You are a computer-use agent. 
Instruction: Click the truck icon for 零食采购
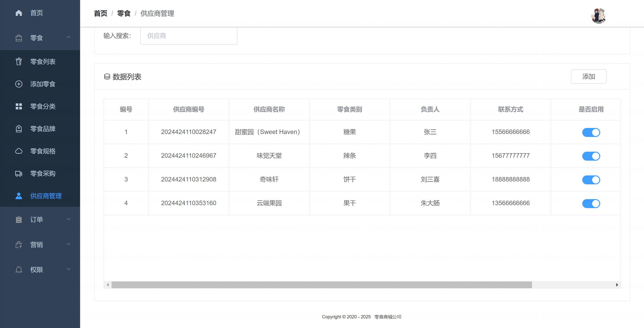click(x=19, y=174)
